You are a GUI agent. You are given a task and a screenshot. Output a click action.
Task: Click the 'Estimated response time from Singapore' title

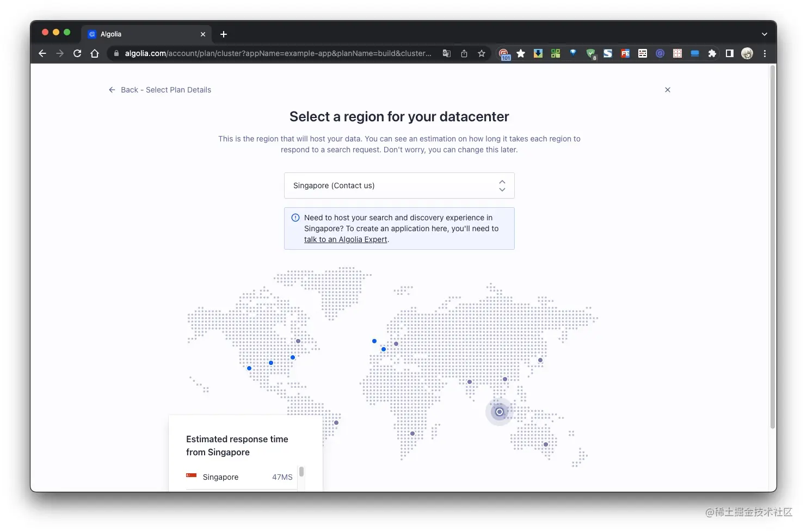coord(237,446)
